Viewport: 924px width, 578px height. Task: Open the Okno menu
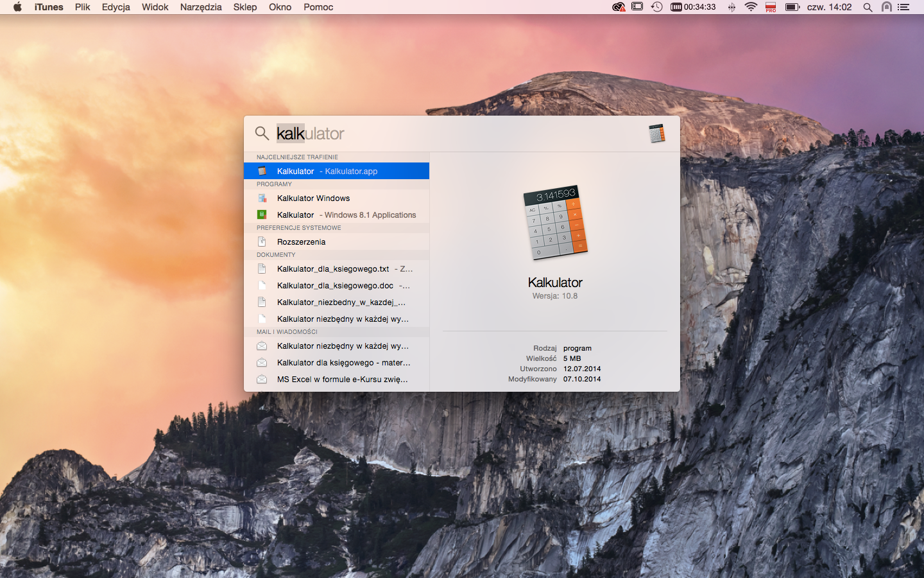[x=280, y=7]
